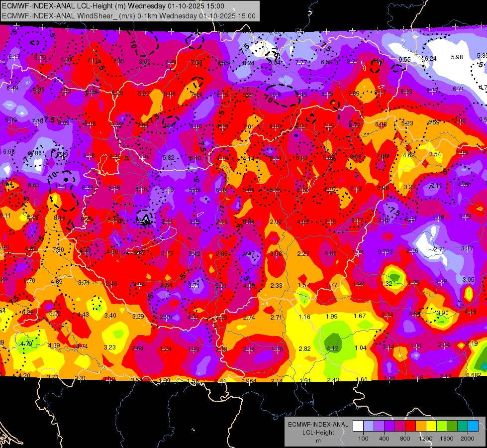Click the legend title ECMWF-INDEX-ANAL
The height and width of the screenshot is (448, 487).
pos(318,425)
